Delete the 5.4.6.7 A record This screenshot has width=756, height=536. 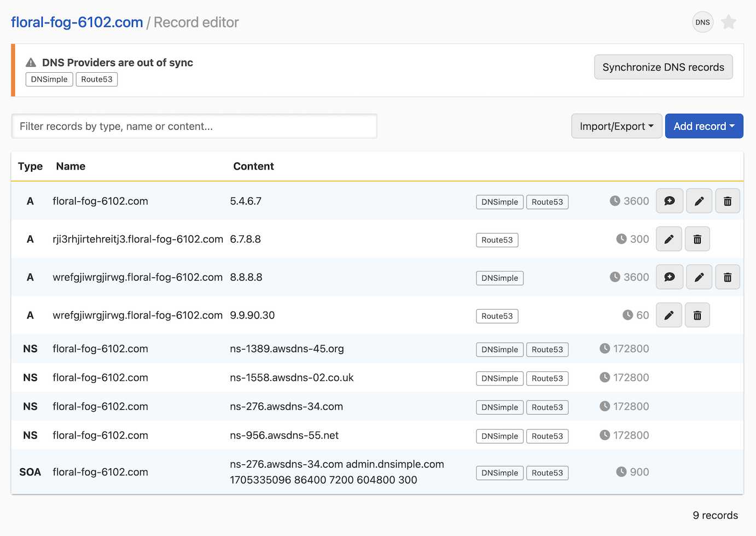pyautogui.click(x=728, y=201)
